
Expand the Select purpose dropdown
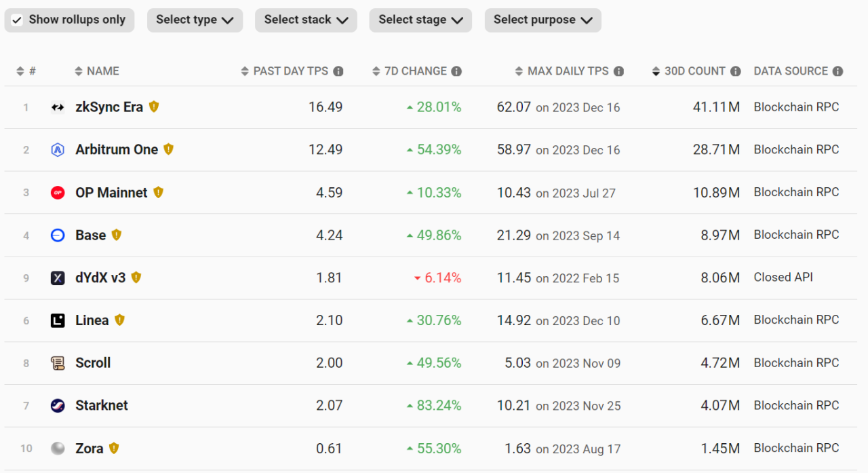542,20
